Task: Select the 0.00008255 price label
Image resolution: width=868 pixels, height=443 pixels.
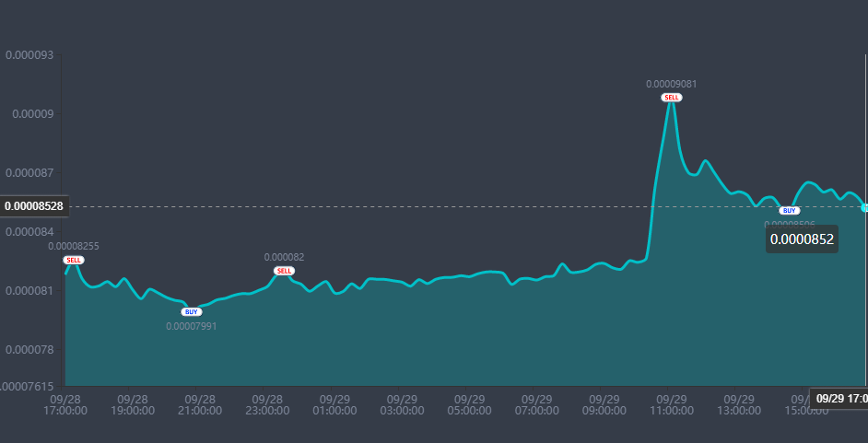Action: click(x=74, y=246)
